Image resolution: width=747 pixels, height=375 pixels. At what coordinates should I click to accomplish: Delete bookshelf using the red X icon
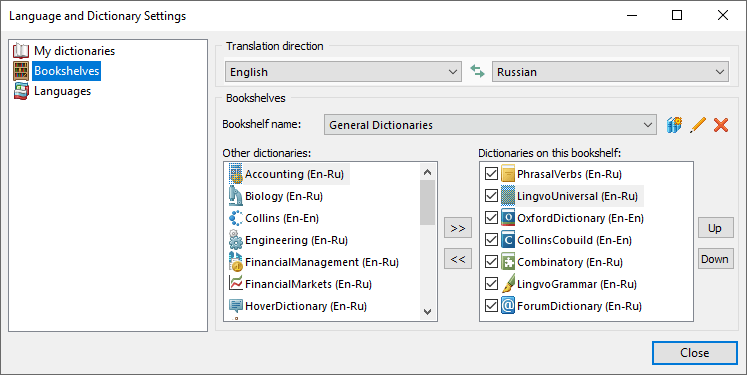pyautogui.click(x=721, y=125)
